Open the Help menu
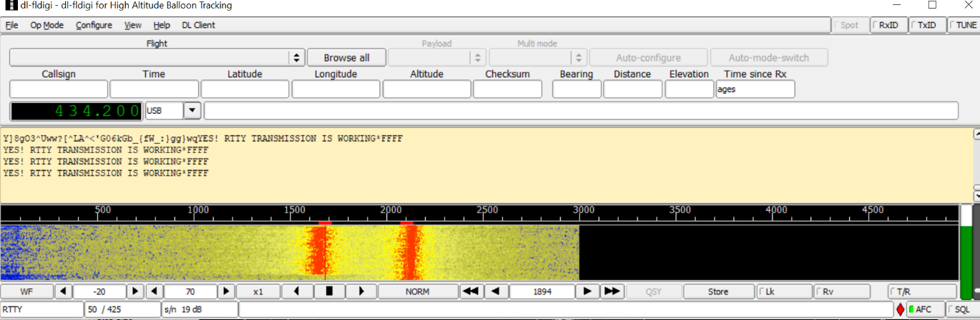Viewport: 980px width, 320px height. 162,25
